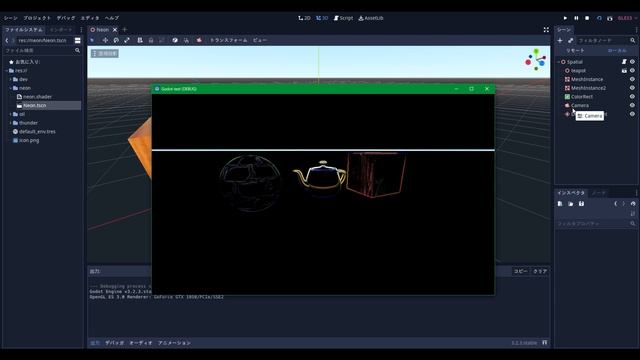Toggle distraction-free fullscreen mode icon
This screenshot has width=640, height=360.
[546, 29]
